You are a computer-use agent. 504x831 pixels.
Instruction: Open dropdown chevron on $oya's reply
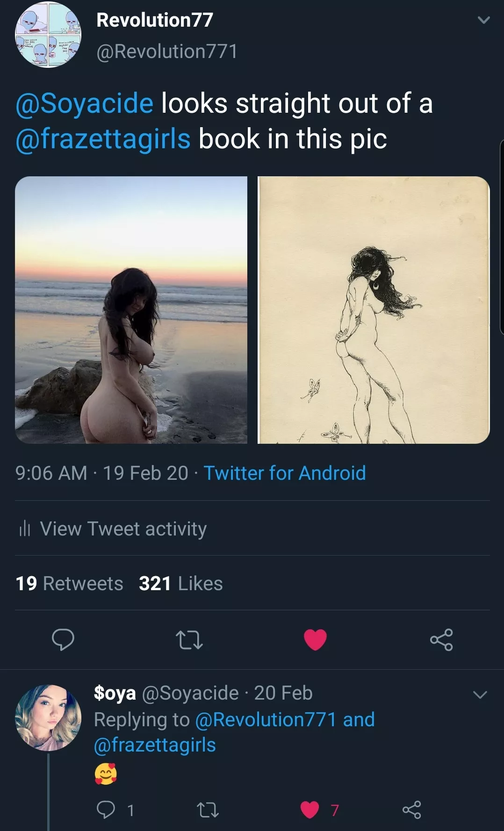tap(480, 694)
